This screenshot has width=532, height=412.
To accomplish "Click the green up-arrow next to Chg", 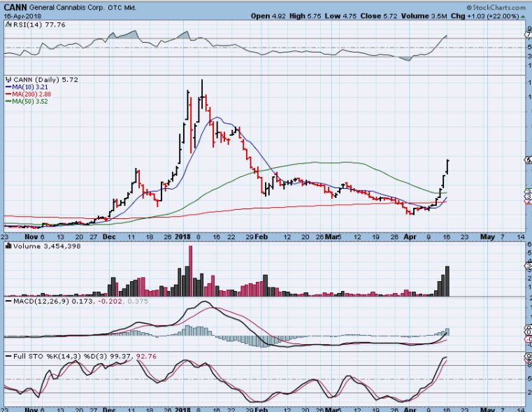I will click(x=523, y=16).
